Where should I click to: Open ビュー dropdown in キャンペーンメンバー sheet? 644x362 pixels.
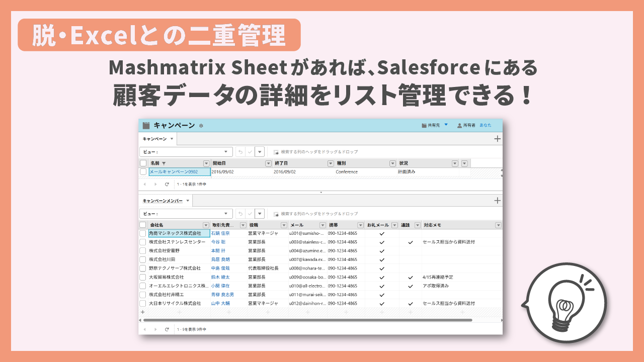coord(186,214)
